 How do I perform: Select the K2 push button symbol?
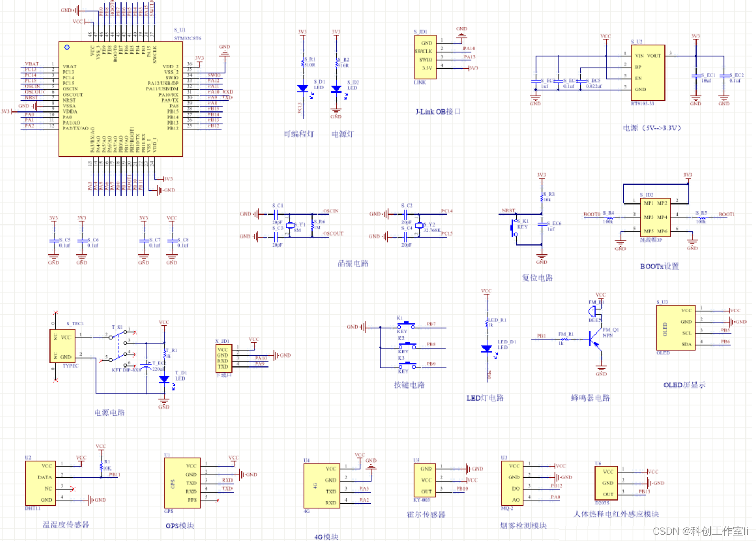coord(406,345)
